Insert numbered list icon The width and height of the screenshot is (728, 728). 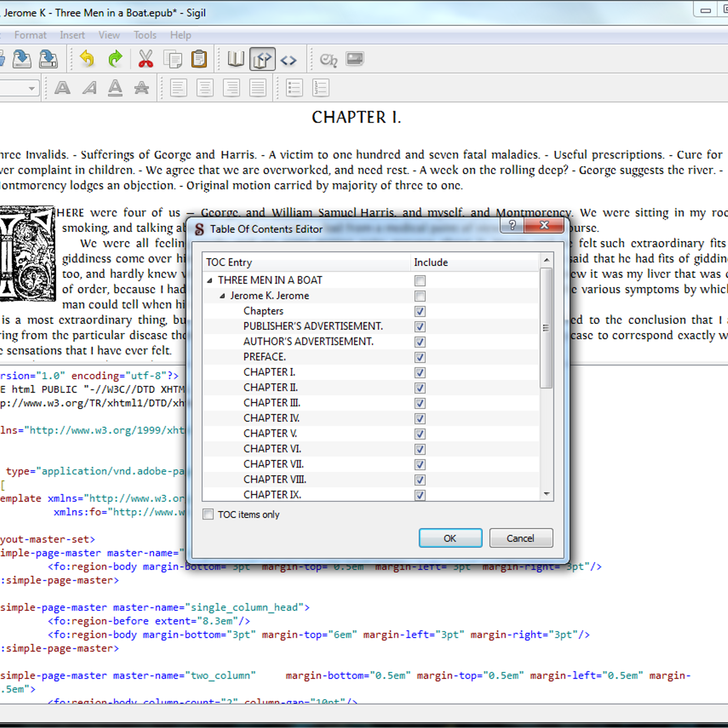click(321, 87)
